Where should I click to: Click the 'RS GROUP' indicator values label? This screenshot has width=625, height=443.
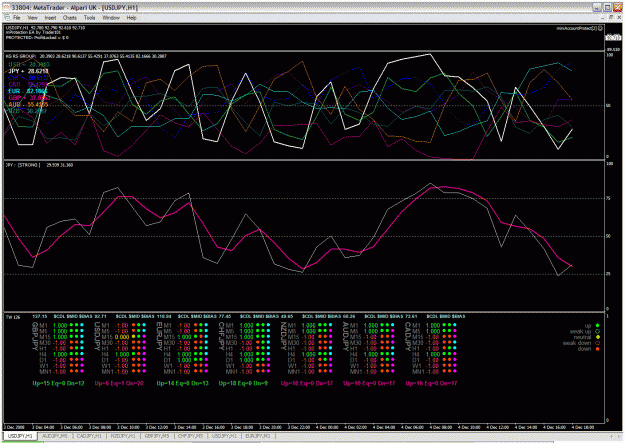(86, 56)
